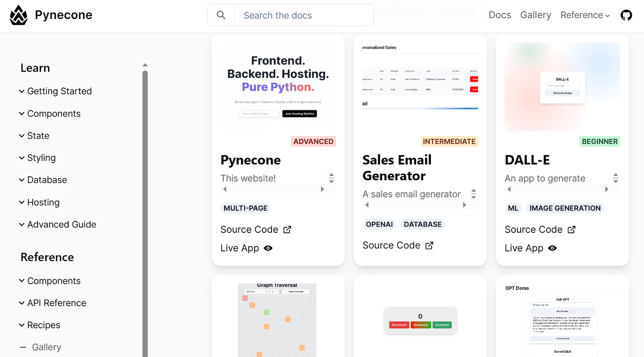Expand the Recipes section

(39, 325)
